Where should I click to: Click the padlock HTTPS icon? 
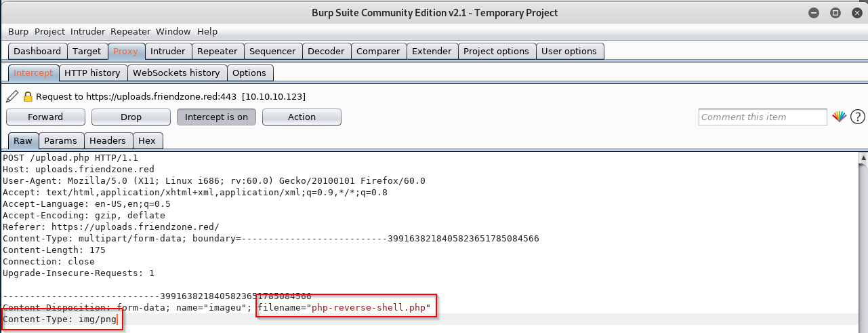[x=28, y=96]
